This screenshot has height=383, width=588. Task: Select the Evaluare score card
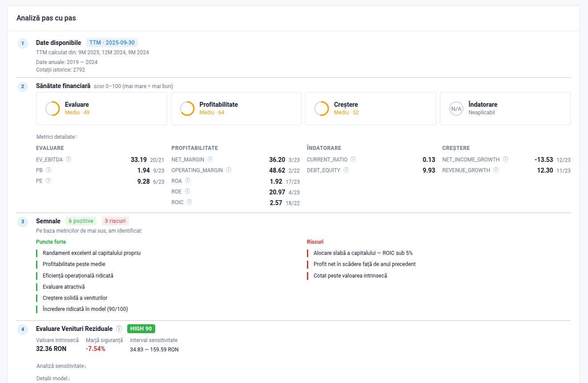(x=101, y=109)
